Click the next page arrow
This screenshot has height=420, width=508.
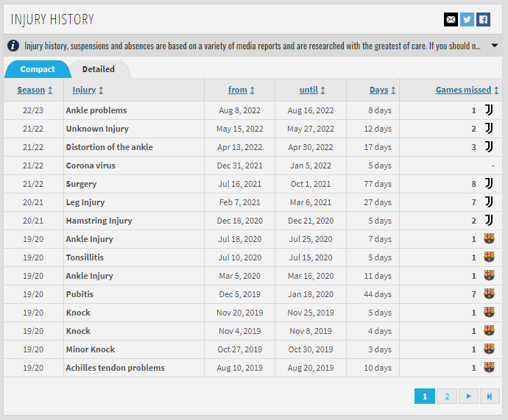[x=468, y=396]
